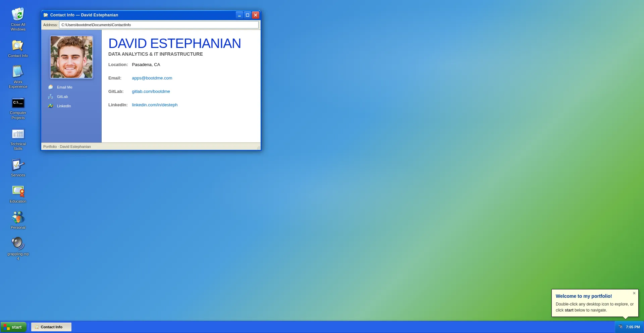The width and height of the screenshot is (644, 333).
Task: Click the Data Analytics & IT Infrastructure subtitle
Action: pos(156,54)
